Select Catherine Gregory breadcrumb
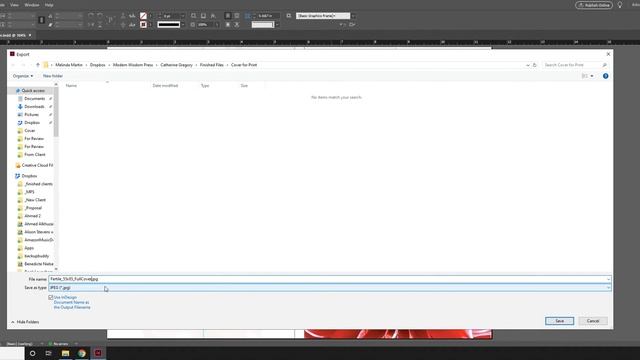The height and width of the screenshot is (360, 640). pos(176,65)
